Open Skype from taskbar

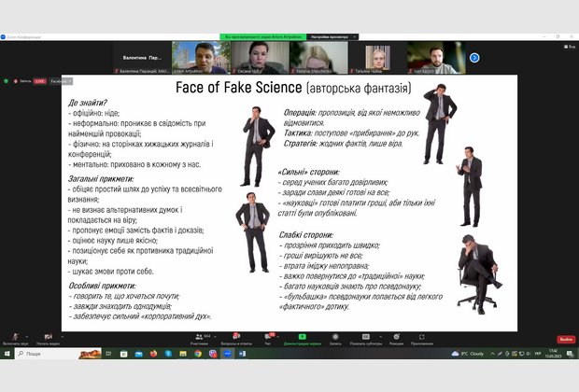click(168, 354)
